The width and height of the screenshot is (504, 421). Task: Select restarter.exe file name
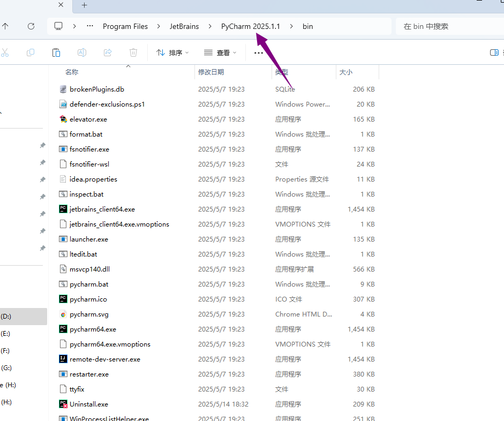[x=89, y=374]
